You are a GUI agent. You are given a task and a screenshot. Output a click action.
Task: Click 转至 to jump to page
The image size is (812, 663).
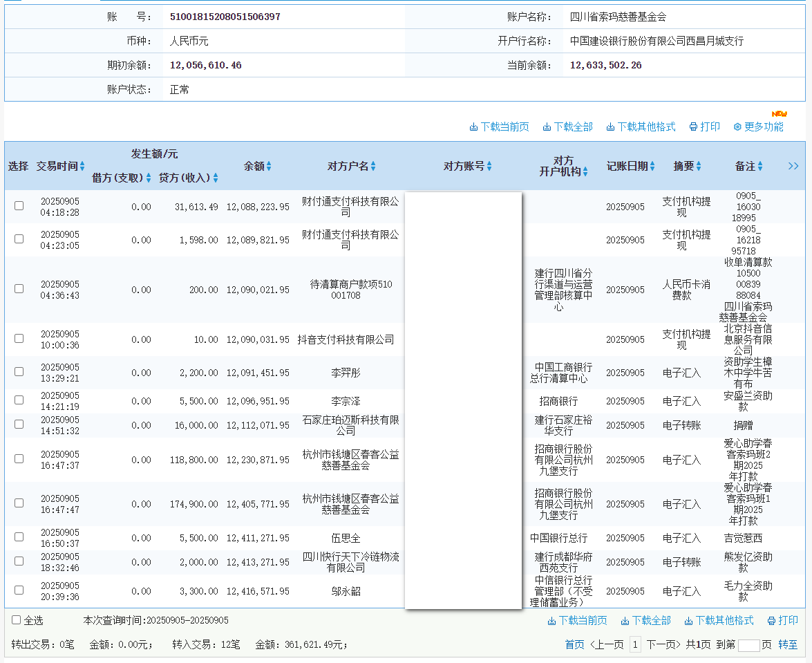point(788,645)
